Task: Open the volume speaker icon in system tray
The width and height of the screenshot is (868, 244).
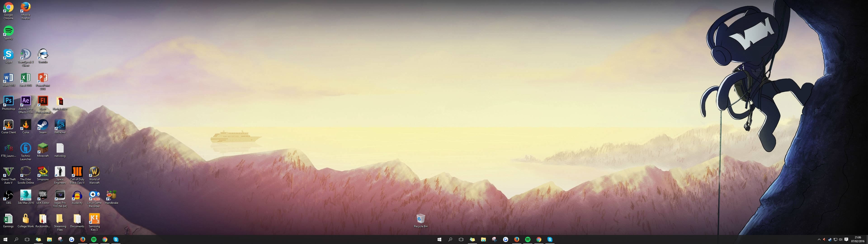Action: [x=841, y=240]
